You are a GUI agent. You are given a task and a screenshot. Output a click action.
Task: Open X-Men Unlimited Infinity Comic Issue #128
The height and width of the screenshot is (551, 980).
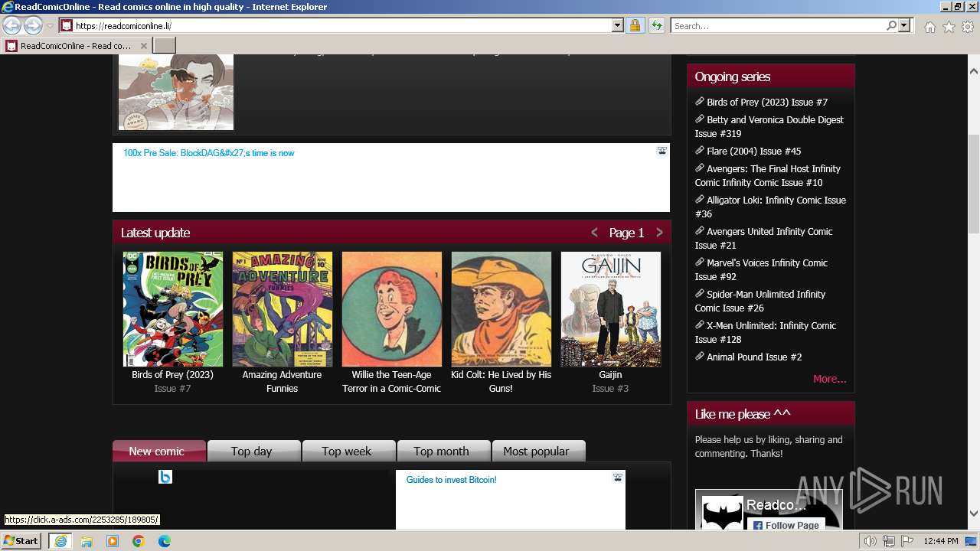766,332
